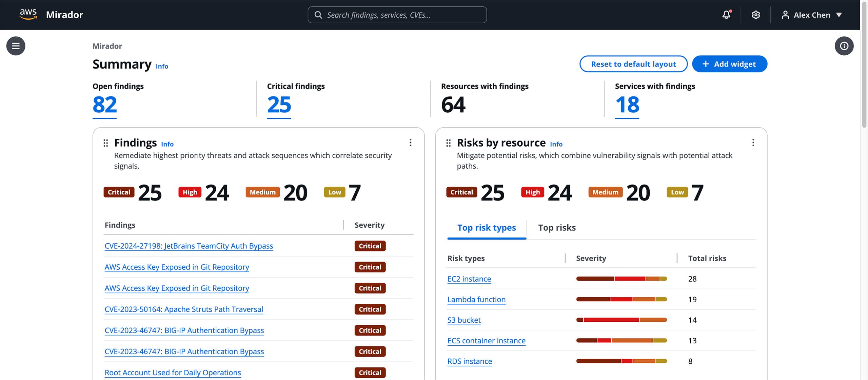Open the Findings widget kebab menu
This screenshot has height=380, width=868.
(x=411, y=143)
